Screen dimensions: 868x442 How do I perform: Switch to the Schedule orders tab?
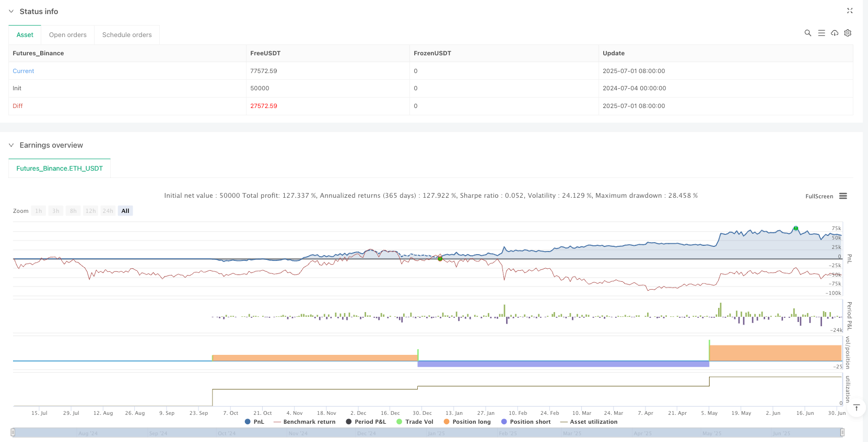pos(127,35)
